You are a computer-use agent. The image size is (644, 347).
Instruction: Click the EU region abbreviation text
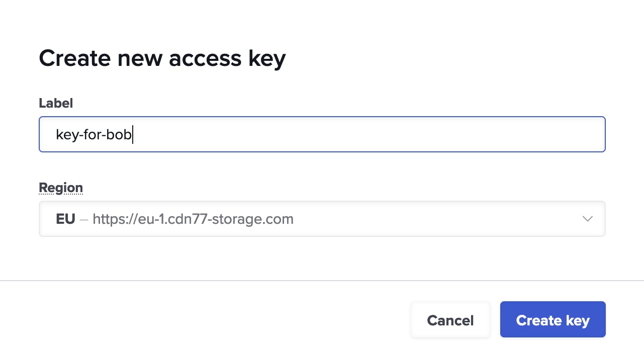(65, 219)
